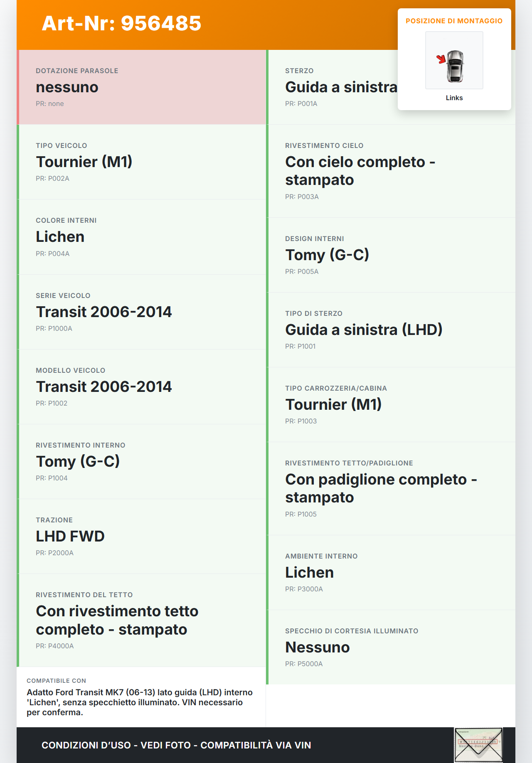Screen dimensions: 532x763
Task: Open the VIN label photo thumbnail
Action: [478, 745]
